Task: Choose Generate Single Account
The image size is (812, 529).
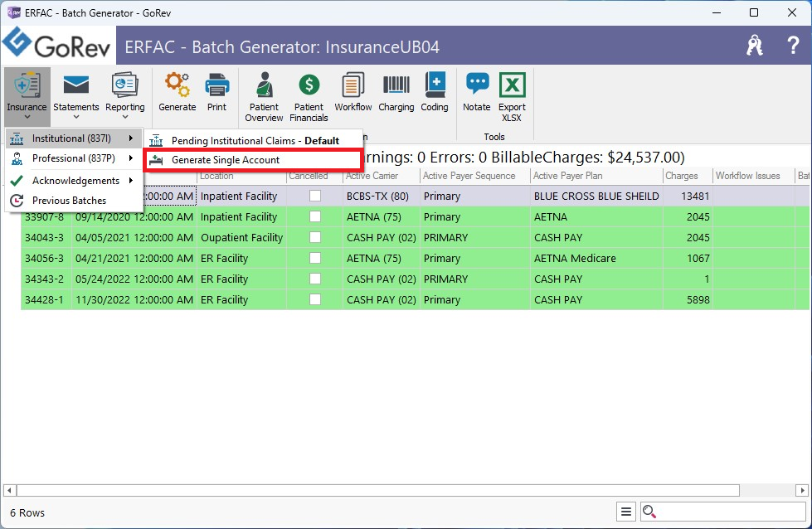Action: pos(253,160)
